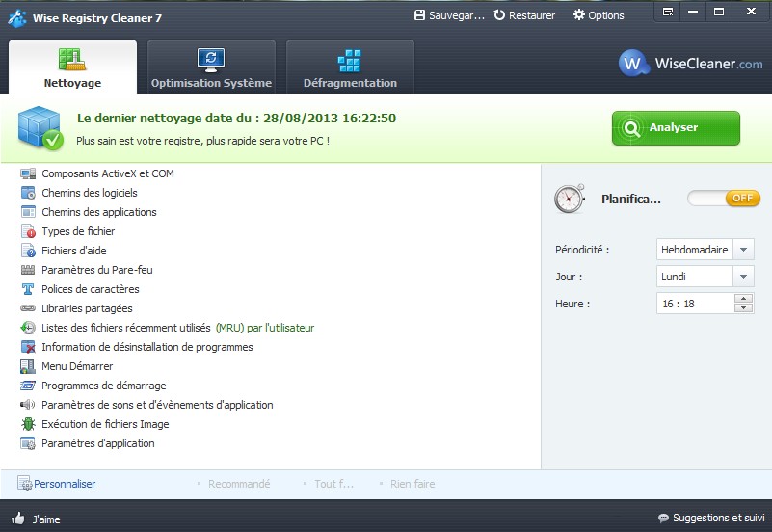Select Paramètres d'application text
The height and width of the screenshot is (532, 772).
click(x=98, y=443)
